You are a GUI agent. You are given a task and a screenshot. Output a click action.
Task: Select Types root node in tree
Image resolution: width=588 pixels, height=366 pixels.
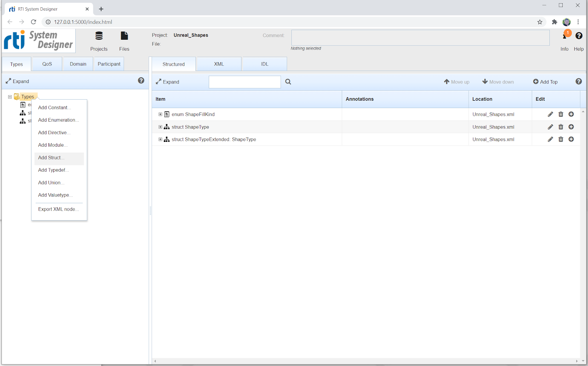click(28, 97)
